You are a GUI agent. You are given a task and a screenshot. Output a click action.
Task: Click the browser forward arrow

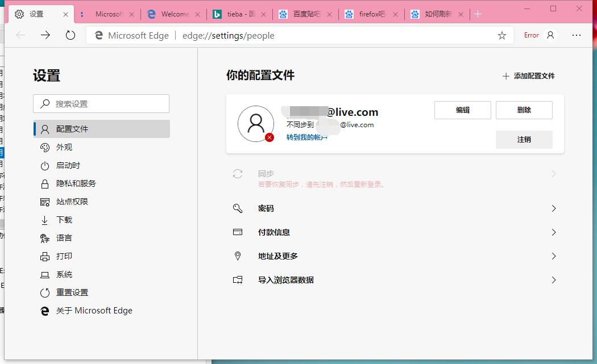(x=45, y=35)
